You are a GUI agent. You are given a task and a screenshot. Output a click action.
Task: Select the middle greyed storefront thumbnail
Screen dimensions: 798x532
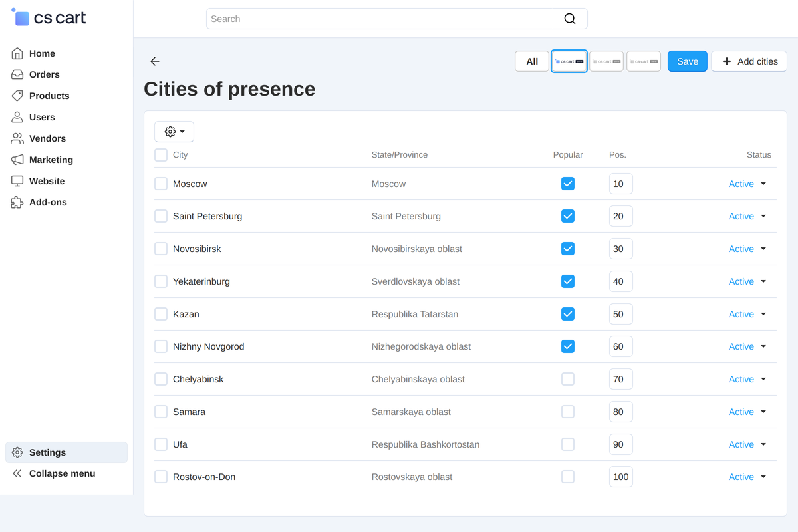point(606,61)
